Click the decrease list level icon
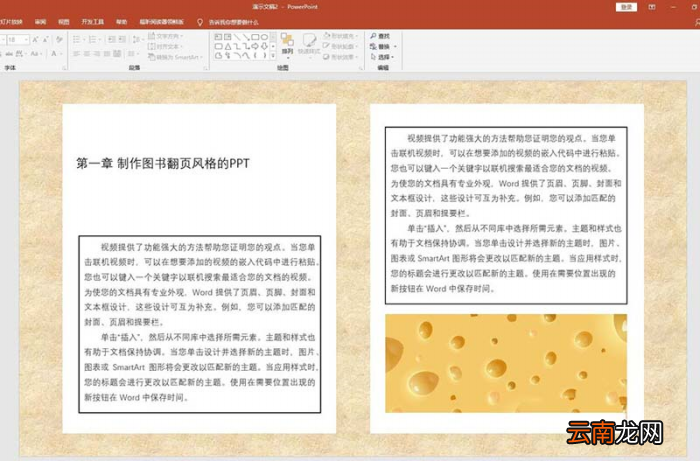This screenshot has width=700, height=461. (x=112, y=40)
